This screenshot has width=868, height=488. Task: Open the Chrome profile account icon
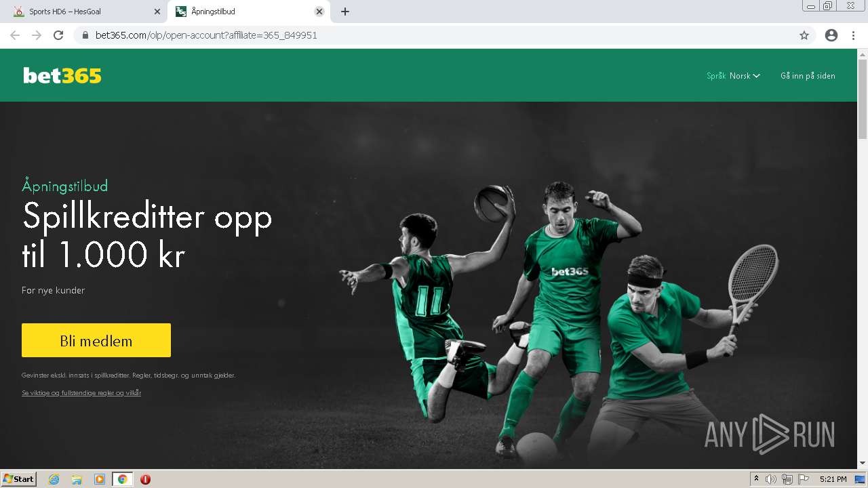click(x=831, y=35)
